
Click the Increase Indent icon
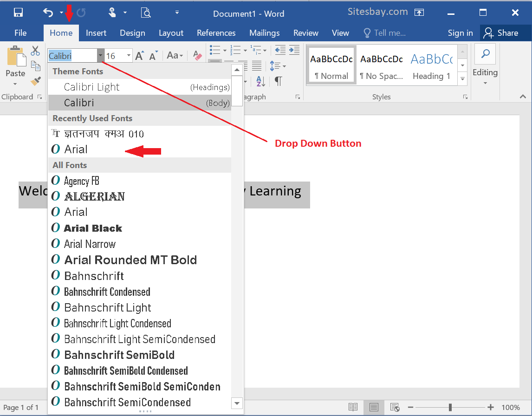[294, 50]
